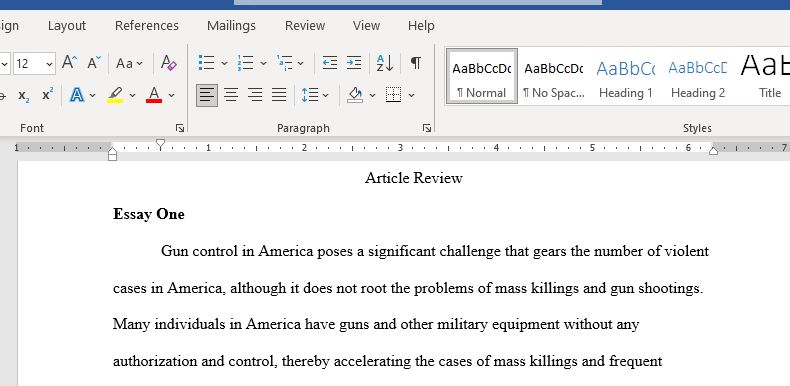Screen dimensions: 790x386
Task: Sort text with the A-Z icon
Action: pyautogui.click(x=385, y=63)
